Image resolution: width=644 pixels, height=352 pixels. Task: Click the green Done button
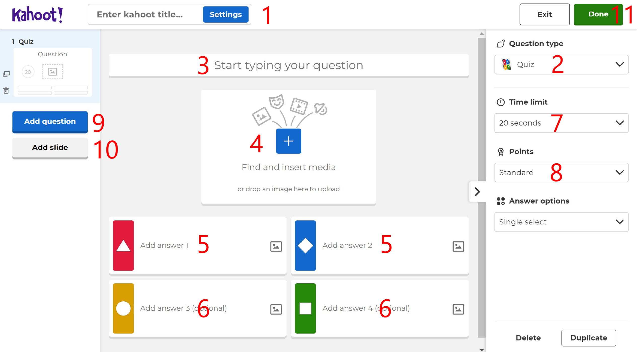(598, 14)
